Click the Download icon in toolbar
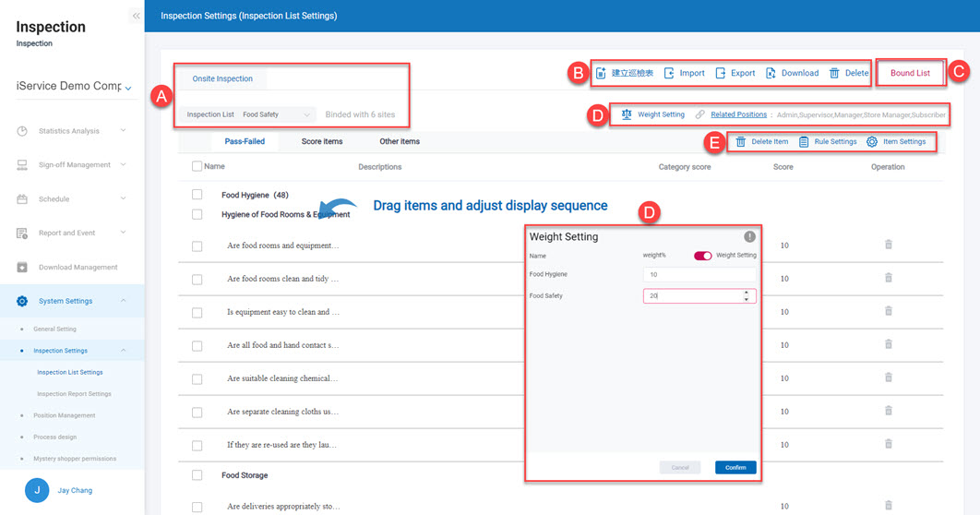 [771, 73]
